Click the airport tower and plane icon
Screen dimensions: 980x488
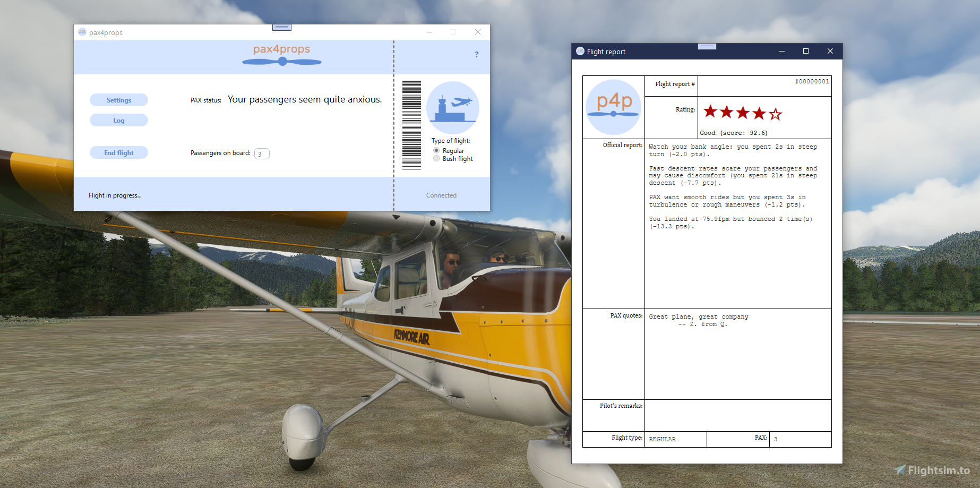(452, 108)
